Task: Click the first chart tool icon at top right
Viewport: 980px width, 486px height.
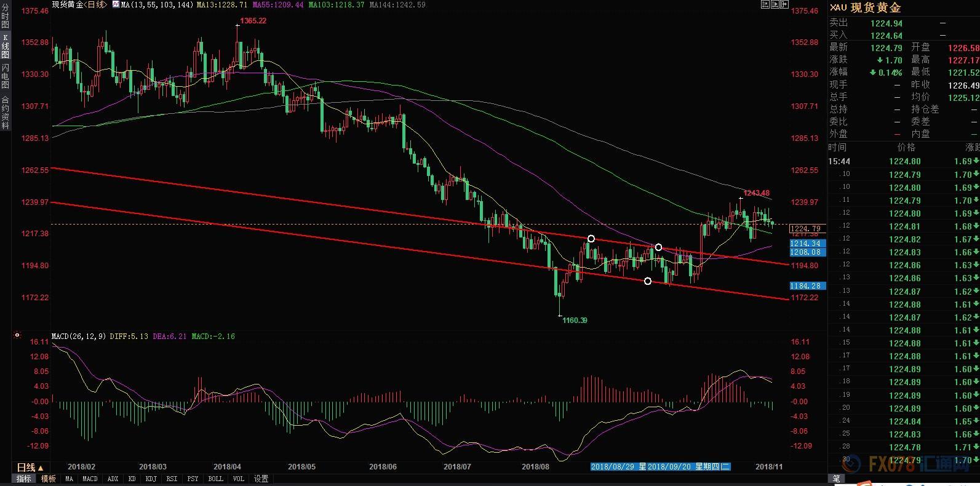Action: click(765, 5)
